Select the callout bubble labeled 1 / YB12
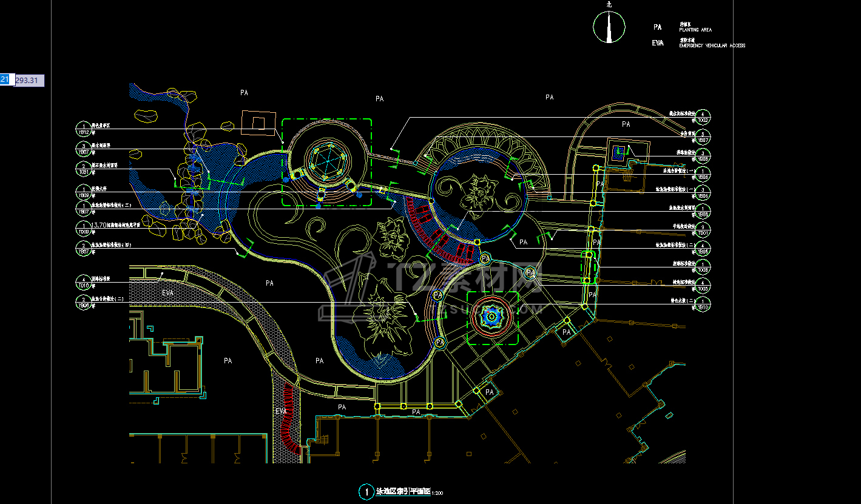 pos(83,129)
